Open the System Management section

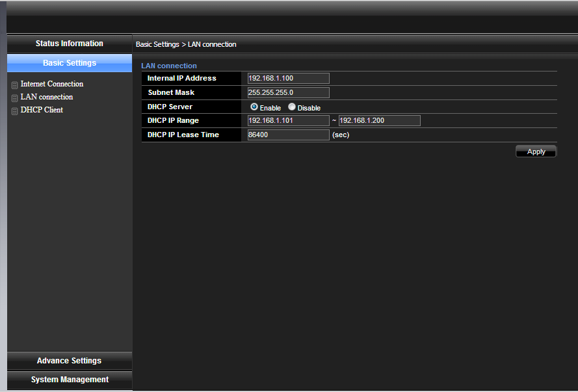70,380
